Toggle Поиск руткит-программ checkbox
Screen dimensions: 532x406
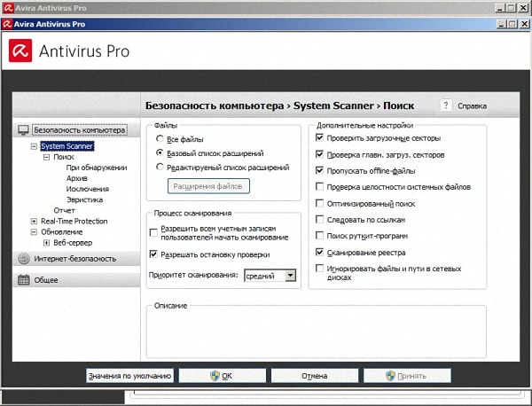319,236
